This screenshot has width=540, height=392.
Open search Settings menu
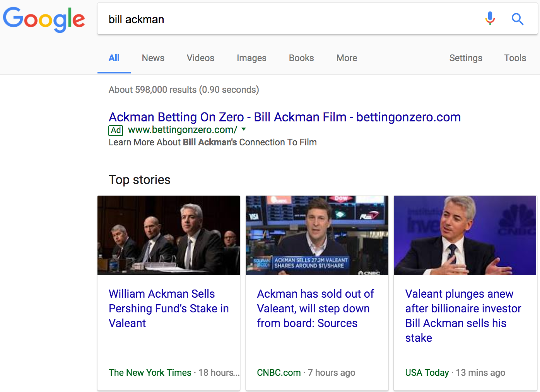coord(466,58)
